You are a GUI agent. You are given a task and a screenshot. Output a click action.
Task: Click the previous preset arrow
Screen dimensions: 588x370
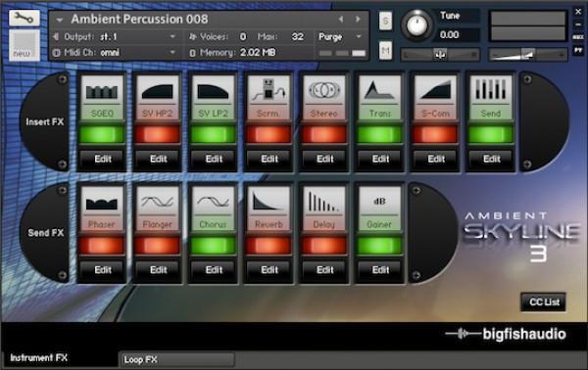341,19
